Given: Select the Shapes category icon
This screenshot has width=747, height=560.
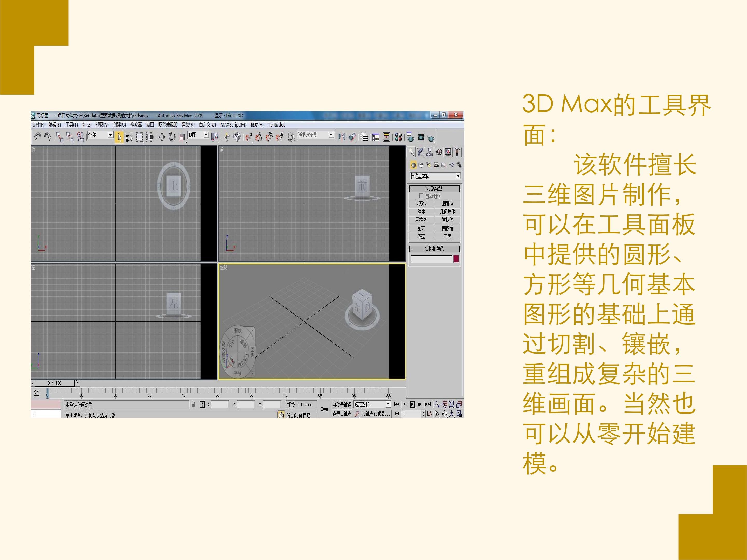Looking at the screenshot, I should 421,165.
